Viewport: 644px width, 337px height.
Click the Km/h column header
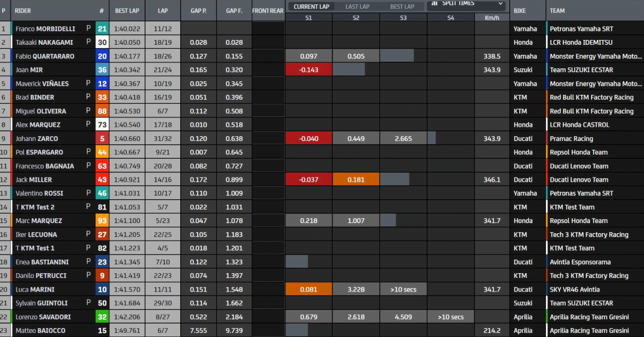[x=492, y=18]
